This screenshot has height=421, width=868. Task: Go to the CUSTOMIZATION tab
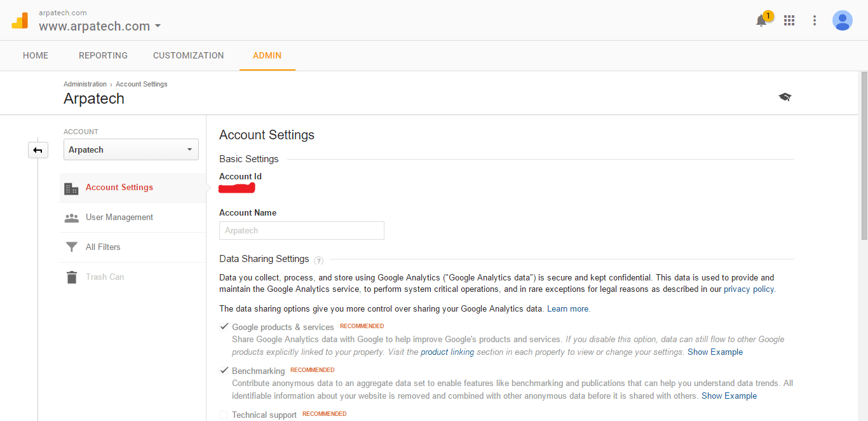188,55
